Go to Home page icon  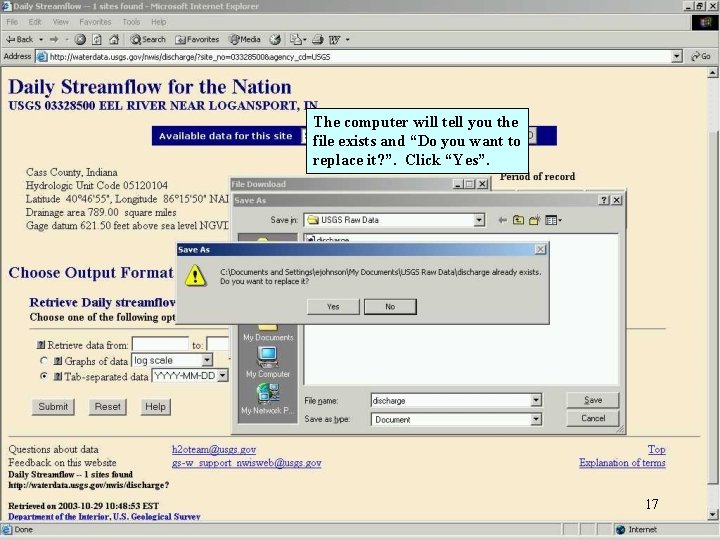[x=114, y=39]
